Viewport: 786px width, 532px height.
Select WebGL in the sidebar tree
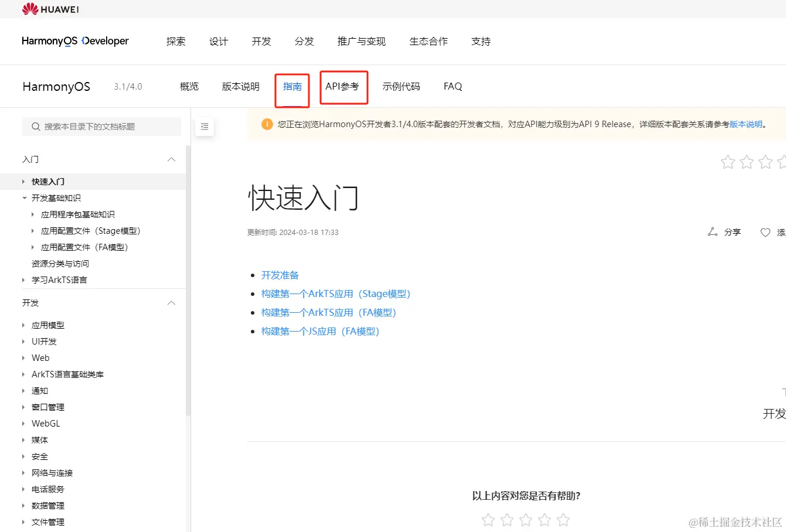(46, 424)
